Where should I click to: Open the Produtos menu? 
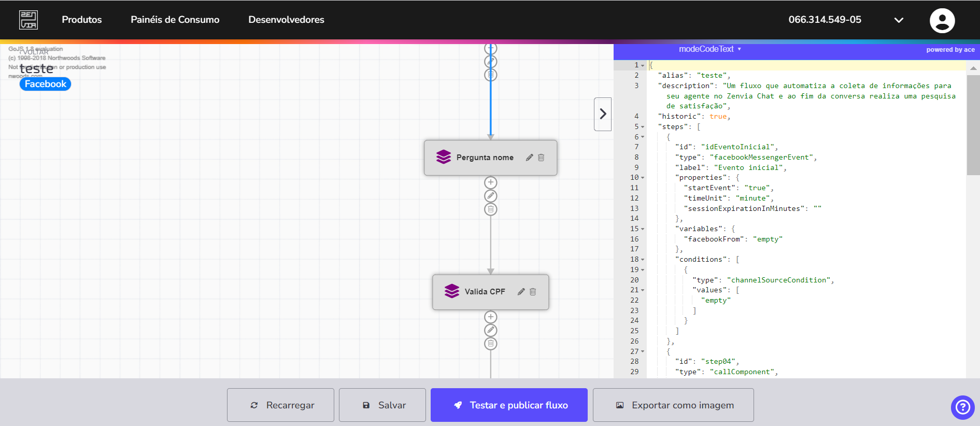tap(82, 20)
